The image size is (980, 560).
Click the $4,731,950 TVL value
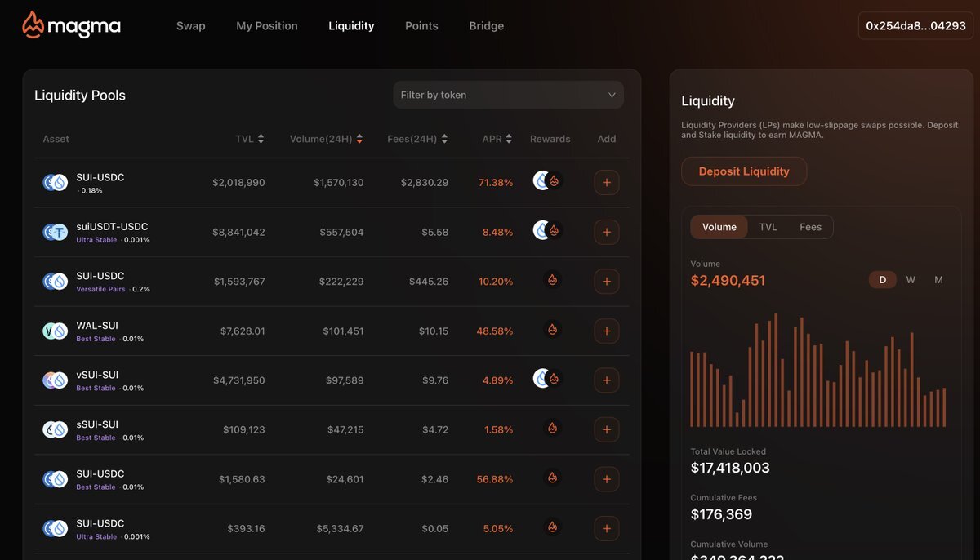point(239,380)
